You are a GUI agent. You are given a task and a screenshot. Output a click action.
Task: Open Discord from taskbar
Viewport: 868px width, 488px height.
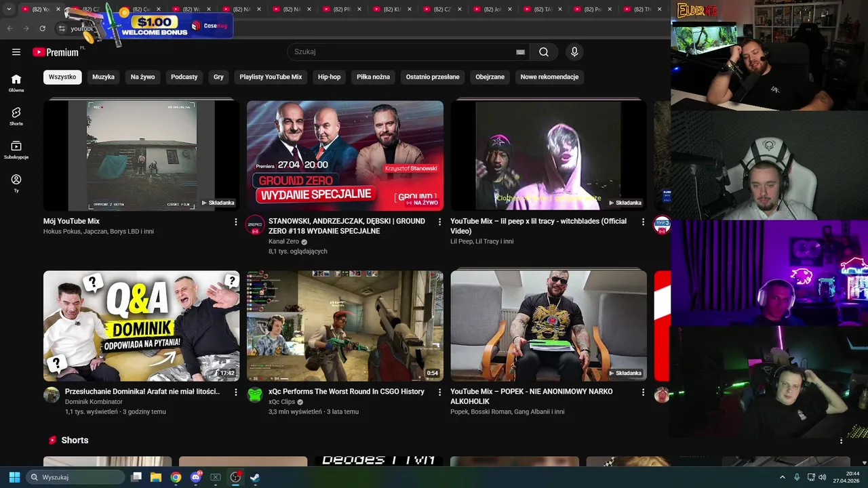pyautogui.click(x=196, y=477)
